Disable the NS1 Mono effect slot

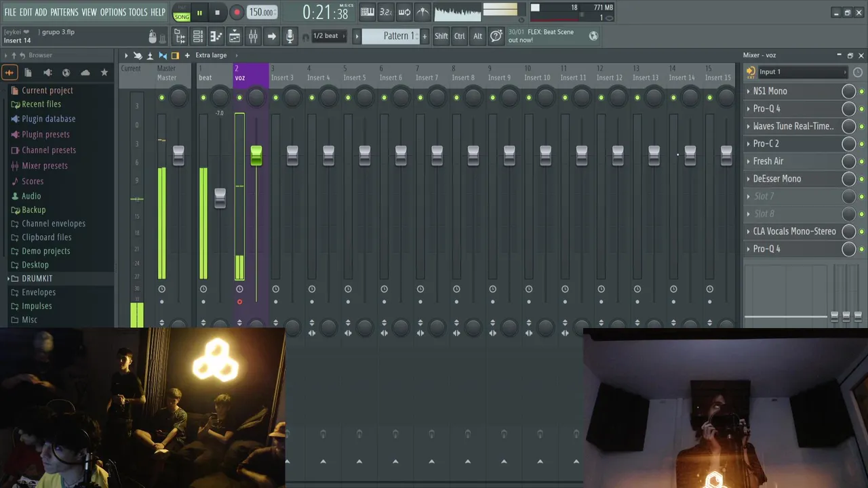pos(862,91)
